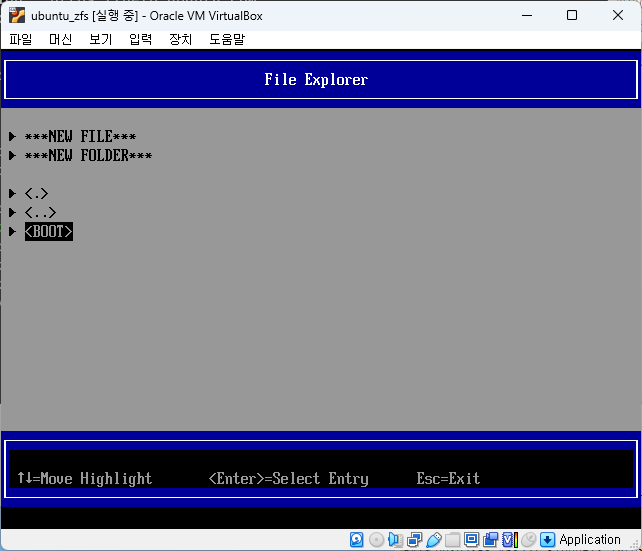Click the VirtualBox cube icon in title bar
Image resolution: width=642 pixels, height=551 pixels.
pos(16,15)
